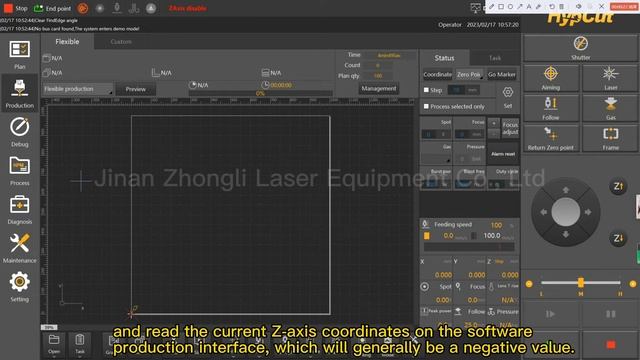Select the Status tab
This screenshot has height=360, width=640.
444,58
